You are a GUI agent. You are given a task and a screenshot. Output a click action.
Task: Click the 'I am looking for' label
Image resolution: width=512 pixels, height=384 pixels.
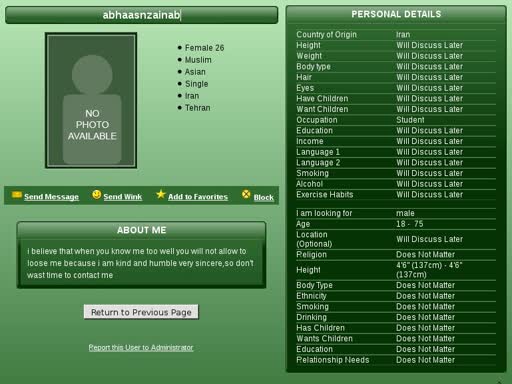coord(324,213)
